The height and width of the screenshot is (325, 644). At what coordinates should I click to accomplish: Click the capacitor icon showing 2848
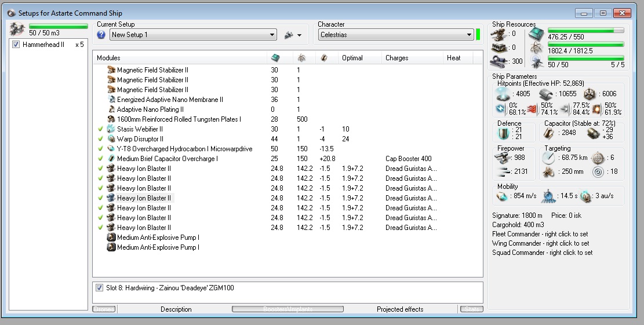coord(549,133)
